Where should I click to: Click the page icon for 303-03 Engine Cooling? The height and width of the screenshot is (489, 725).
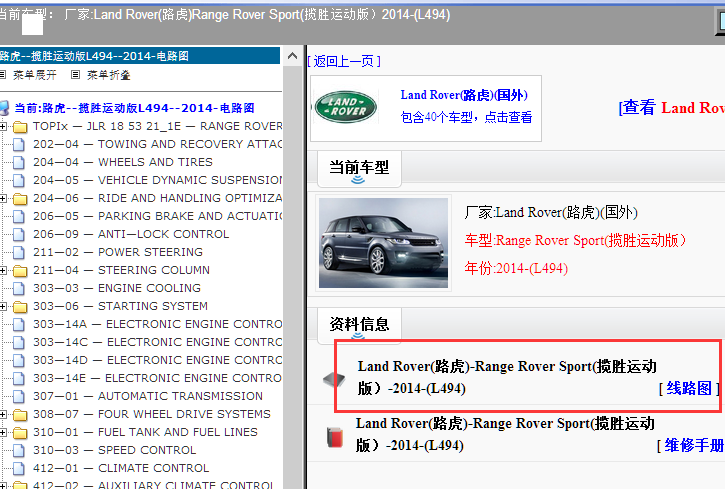19,288
